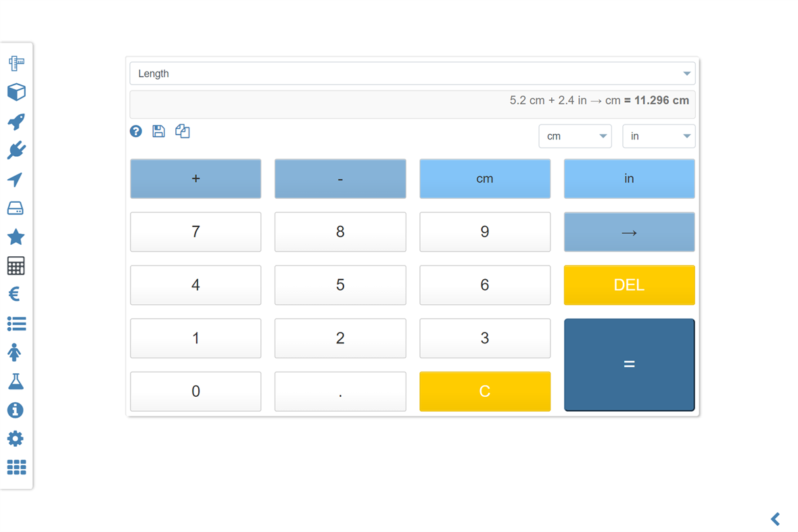Click the plus operator button
Viewport: 798px width, 532px height.
(195, 178)
